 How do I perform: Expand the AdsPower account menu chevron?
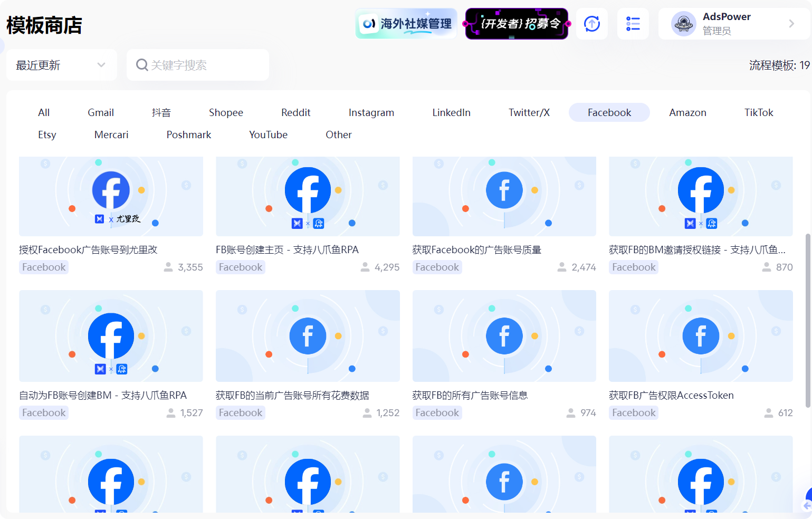pos(791,23)
